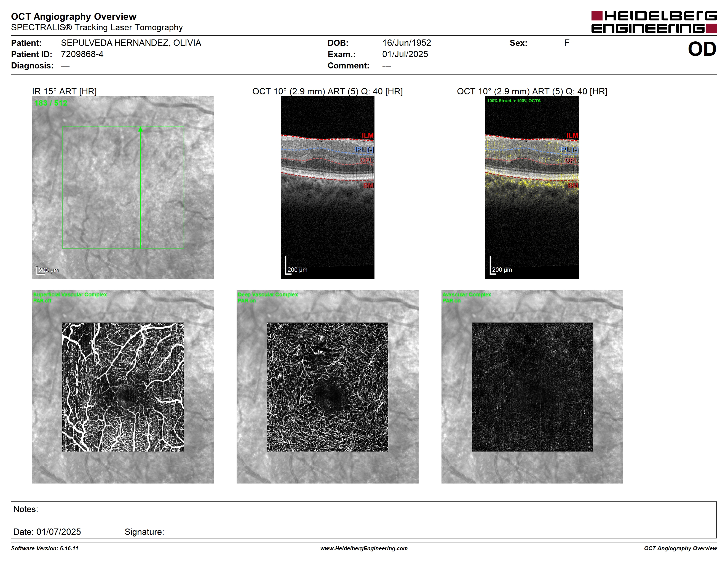Click the IR 15° ART [HR] image
The image size is (728, 563).
click(x=123, y=187)
